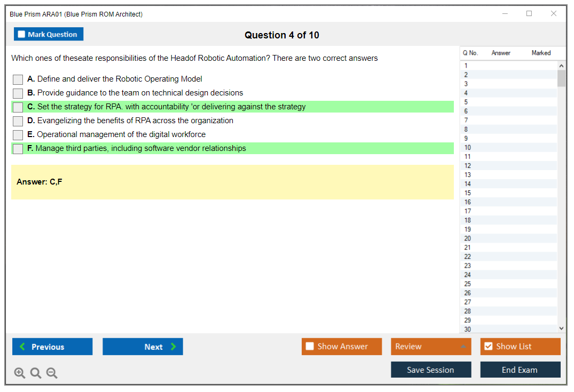The image size is (574, 392).
Task: Open the Review dropdown menu
Action: [431, 347]
